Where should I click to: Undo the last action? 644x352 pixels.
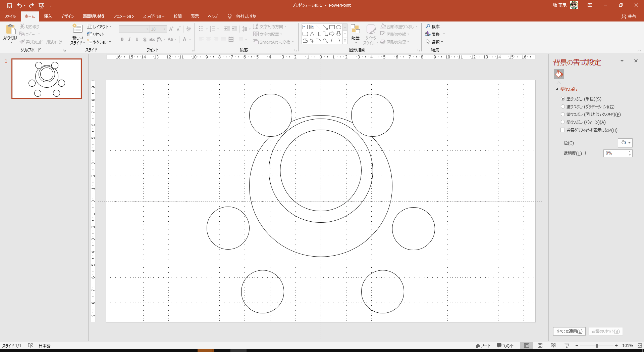[x=19, y=5]
